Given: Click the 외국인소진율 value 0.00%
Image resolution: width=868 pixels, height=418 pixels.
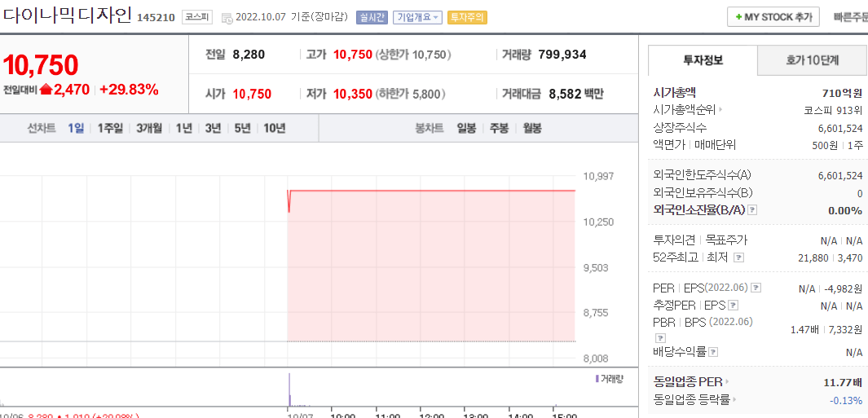Looking at the screenshot, I should pos(844,210).
